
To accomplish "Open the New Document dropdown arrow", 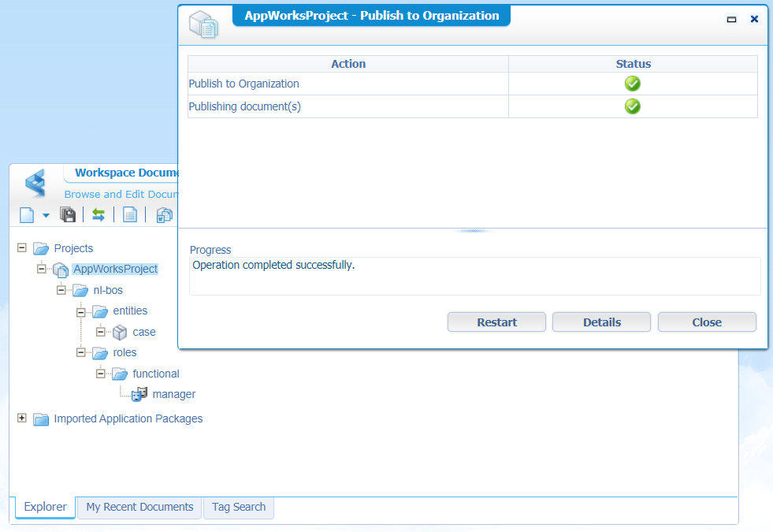I will 46,215.
